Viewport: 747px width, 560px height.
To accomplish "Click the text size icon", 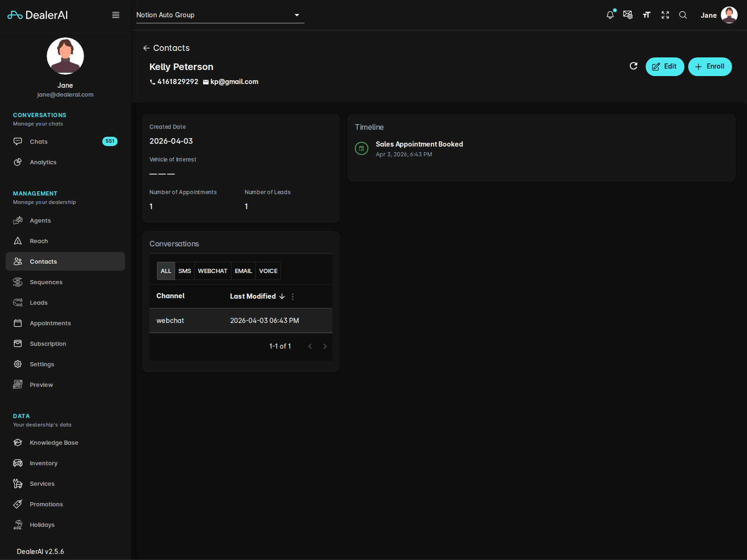I will [647, 15].
